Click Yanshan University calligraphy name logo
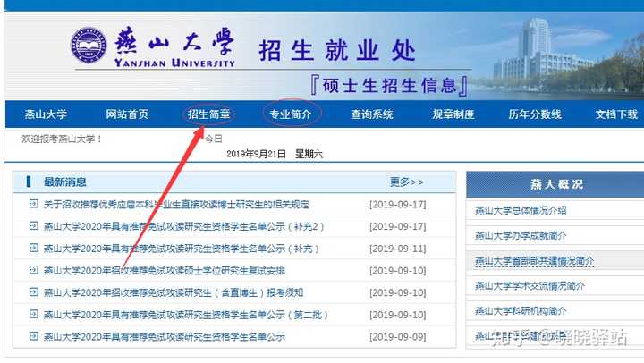644x363 pixels. [174, 46]
